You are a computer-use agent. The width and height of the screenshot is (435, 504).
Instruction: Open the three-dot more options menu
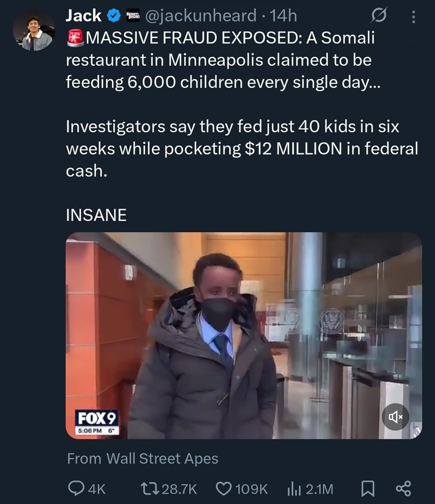(413, 18)
